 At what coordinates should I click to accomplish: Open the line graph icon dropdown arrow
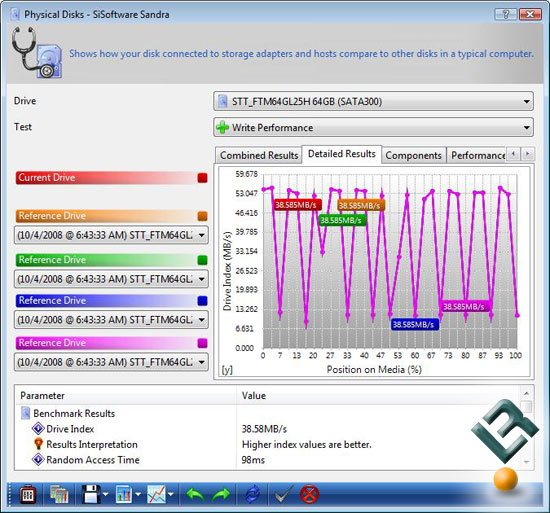click(x=171, y=494)
